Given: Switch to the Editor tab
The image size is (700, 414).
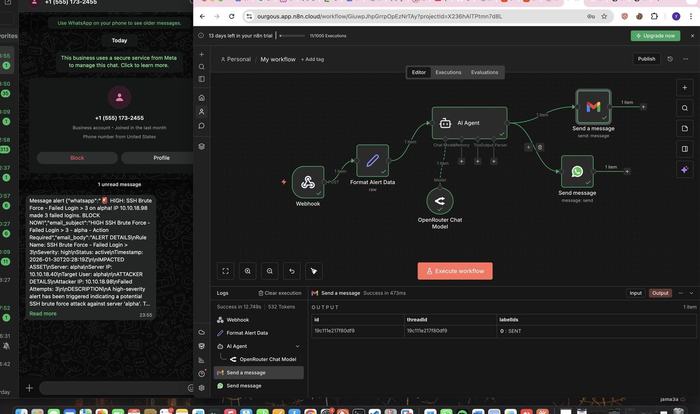Looking at the screenshot, I should 419,72.
